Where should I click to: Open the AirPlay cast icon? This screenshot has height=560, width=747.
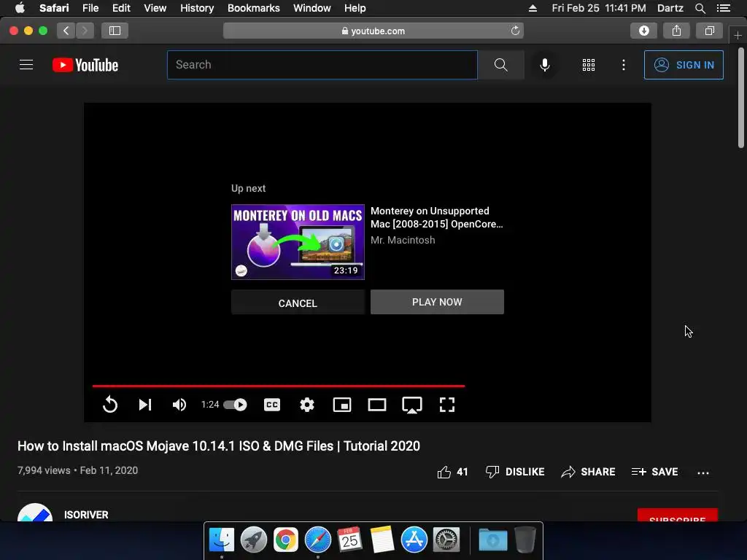point(411,405)
